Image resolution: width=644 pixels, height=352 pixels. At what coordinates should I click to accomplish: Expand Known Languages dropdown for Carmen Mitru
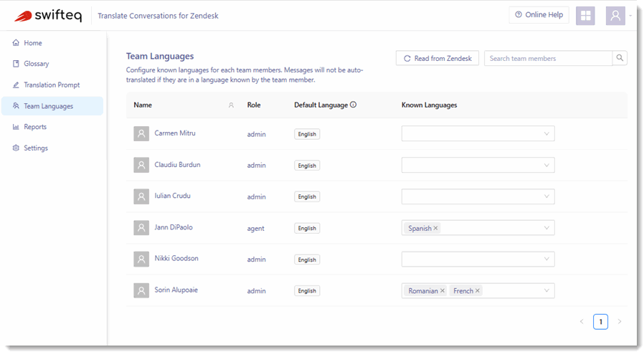coord(546,133)
